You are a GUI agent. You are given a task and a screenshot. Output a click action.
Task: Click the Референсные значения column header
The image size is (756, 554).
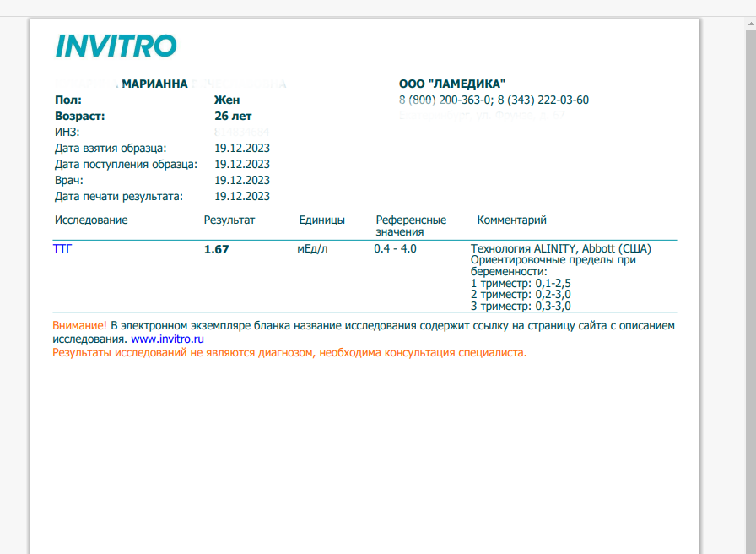411,225
